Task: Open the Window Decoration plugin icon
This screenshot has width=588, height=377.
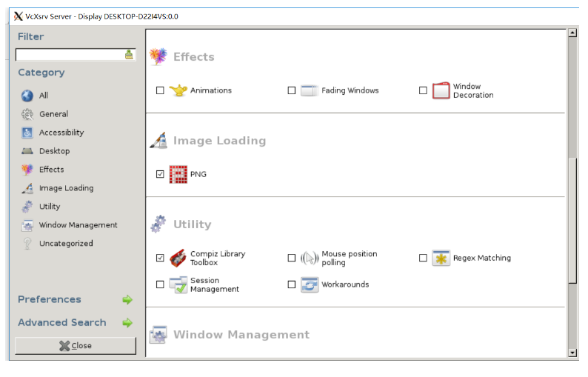Action: coord(441,90)
